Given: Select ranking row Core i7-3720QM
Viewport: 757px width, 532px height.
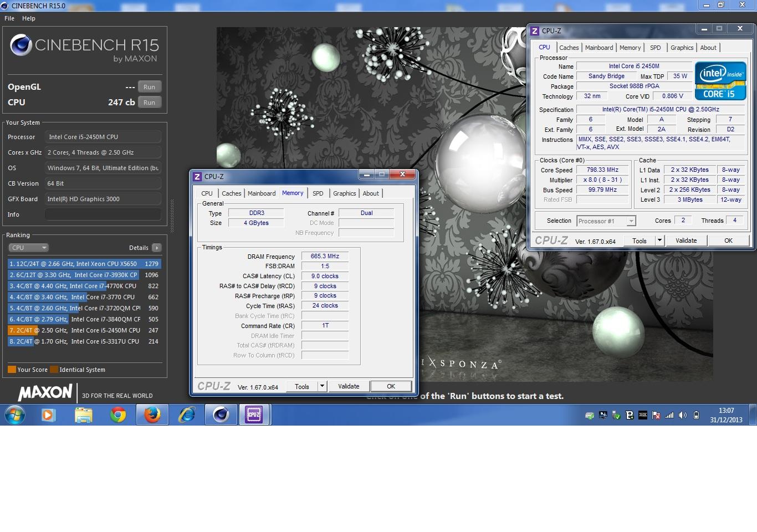Looking at the screenshot, I should click(84, 308).
